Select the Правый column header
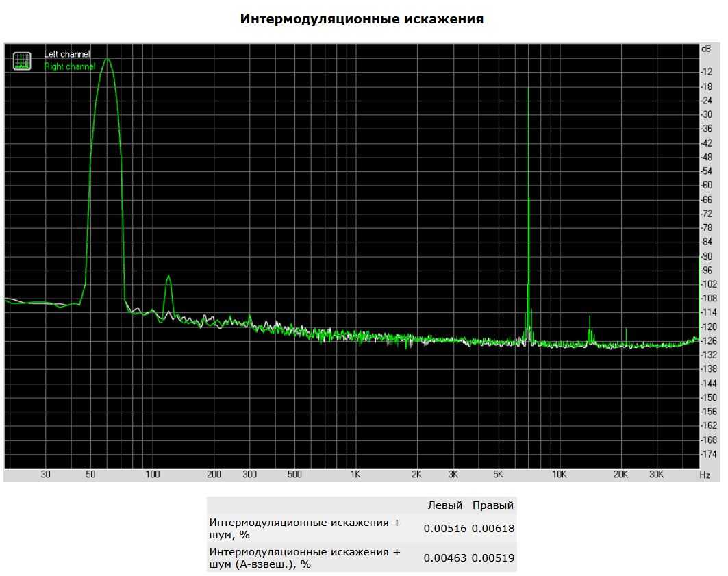 point(493,506)
